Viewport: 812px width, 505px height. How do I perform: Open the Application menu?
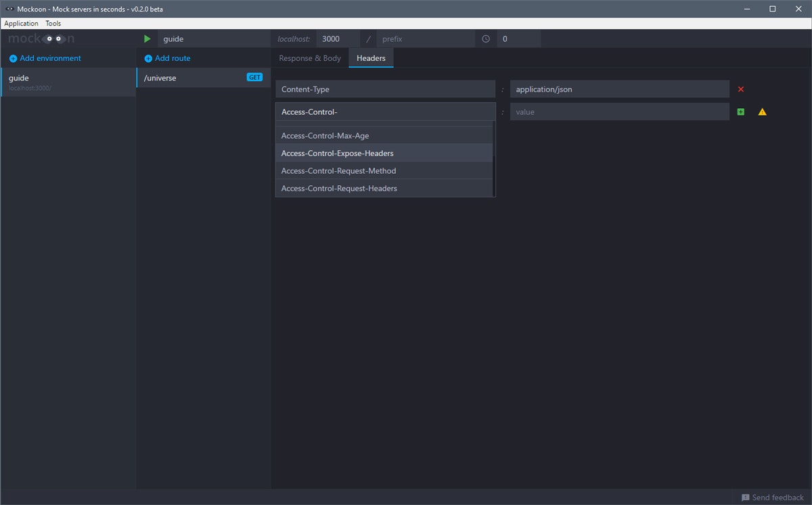[22, 23]
